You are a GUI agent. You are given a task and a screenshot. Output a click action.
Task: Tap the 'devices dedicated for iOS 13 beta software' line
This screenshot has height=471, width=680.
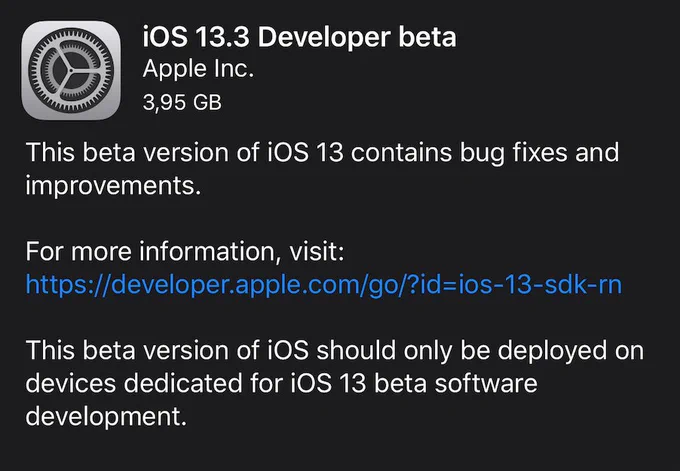(x=281, y=383)
